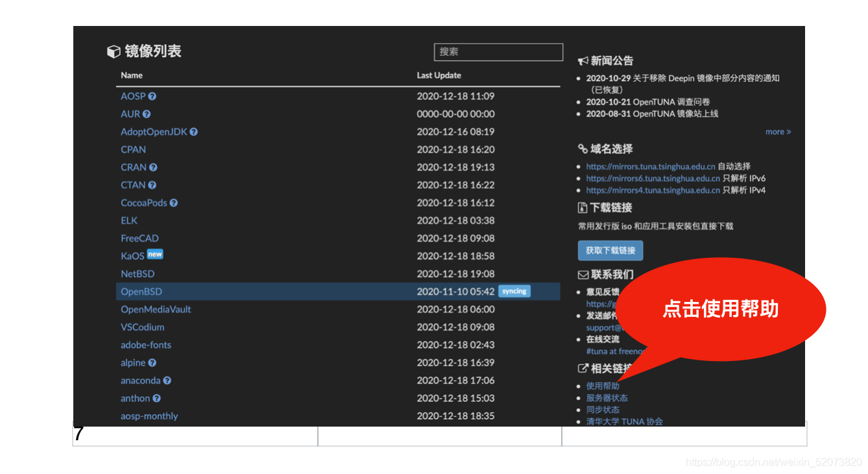The image size is (868, 474).
Task: Click the help icon beside CRAN
Action: pyautogui.click(x=153, y=168)
